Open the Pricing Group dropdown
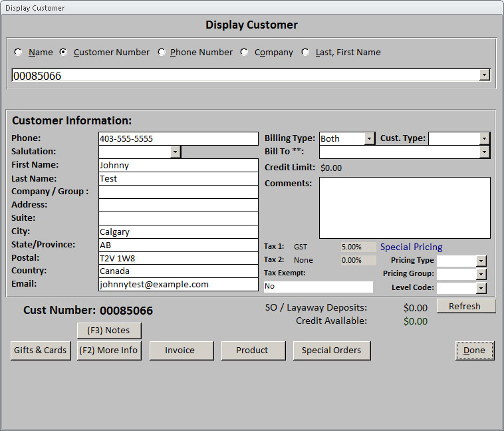The height and width of the screenshot is (431, 504). 481,274
